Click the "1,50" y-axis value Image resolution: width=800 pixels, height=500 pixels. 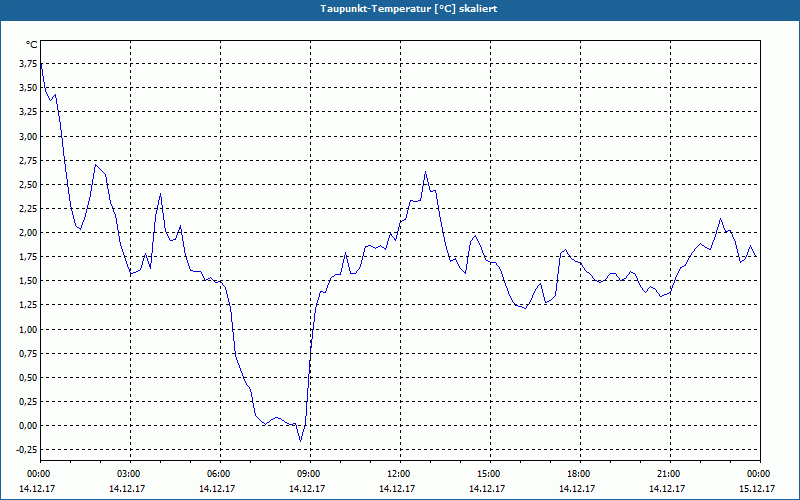[x=29, y=281]
